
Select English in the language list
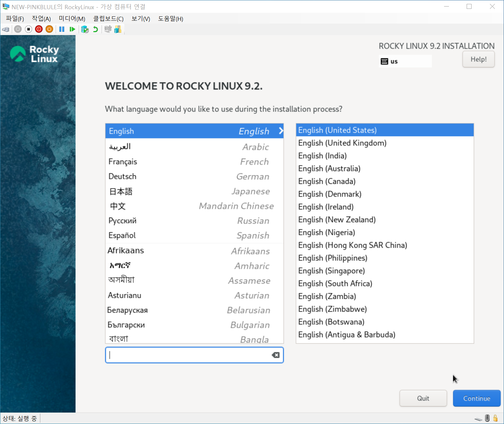click(194, 131)
